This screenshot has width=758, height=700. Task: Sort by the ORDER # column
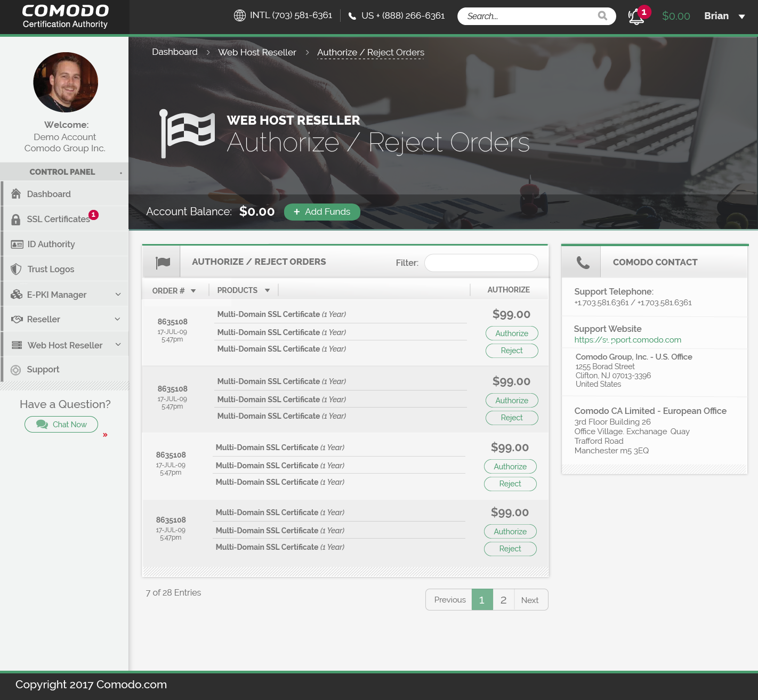tap(174, 290)
